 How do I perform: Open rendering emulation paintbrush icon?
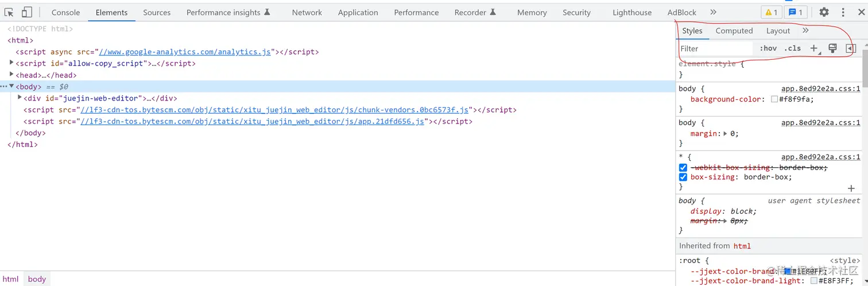(x=832, y=48)
